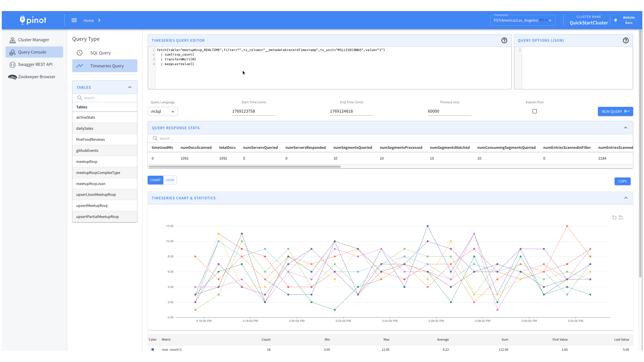This screenshot has width=644, height=362.
Task: Click the Query Options help icon
Action: [626, 40]
